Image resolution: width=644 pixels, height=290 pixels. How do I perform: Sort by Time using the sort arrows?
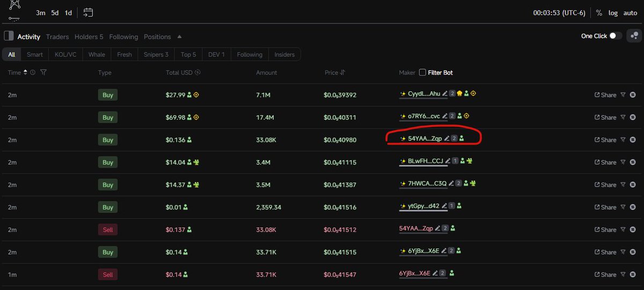[x=25, y=73]
